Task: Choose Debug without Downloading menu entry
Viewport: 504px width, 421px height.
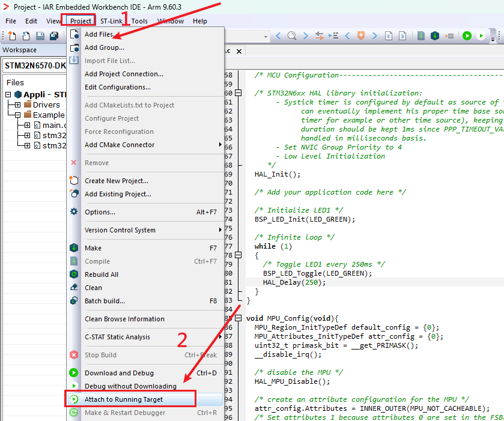Action: [x=145, y=386]
